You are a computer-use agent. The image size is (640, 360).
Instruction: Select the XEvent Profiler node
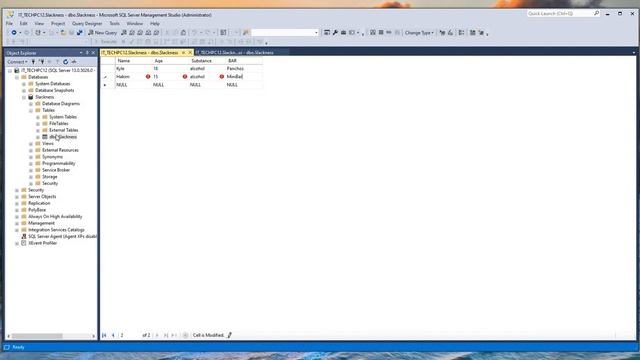pos(42,243)
